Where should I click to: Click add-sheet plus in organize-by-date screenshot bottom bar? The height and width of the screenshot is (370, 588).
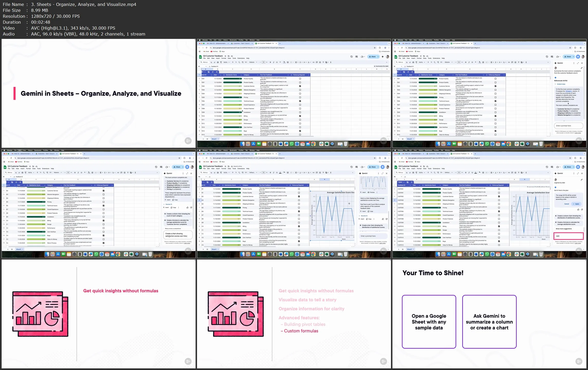tap(399, 249)
